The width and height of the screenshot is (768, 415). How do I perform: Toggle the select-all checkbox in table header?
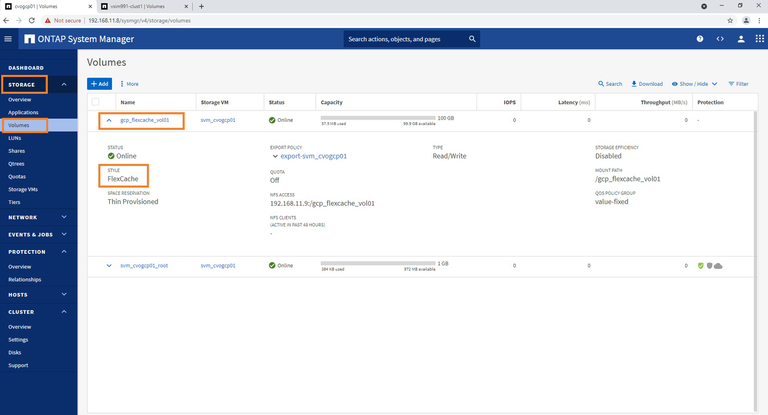coord(96,102)
